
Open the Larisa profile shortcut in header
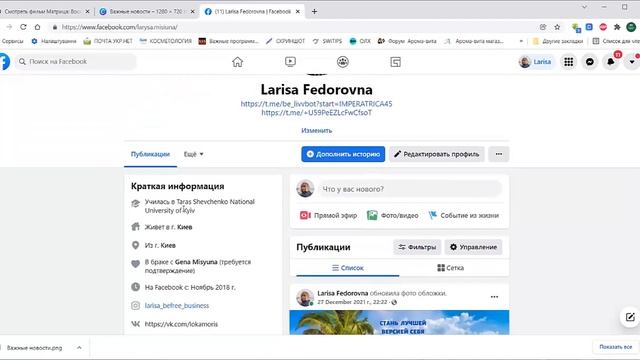536,62
